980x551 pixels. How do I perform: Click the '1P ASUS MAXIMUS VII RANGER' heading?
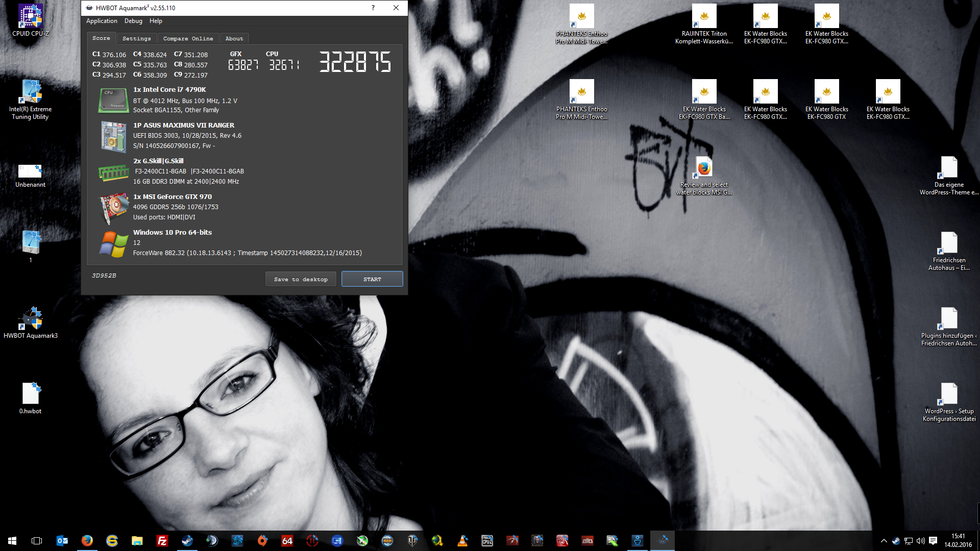click(x=184, y=126)
